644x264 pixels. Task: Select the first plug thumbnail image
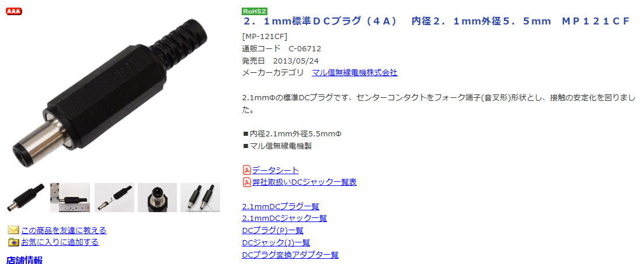click(x=26, y=198)
